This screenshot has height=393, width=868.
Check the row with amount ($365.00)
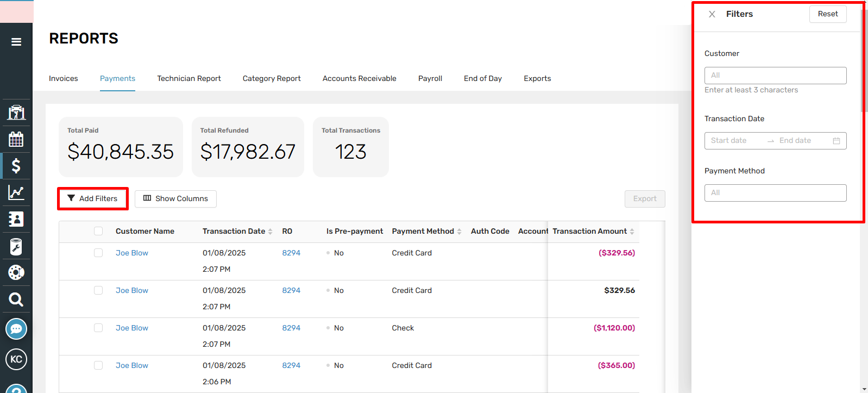click(98, 365)
